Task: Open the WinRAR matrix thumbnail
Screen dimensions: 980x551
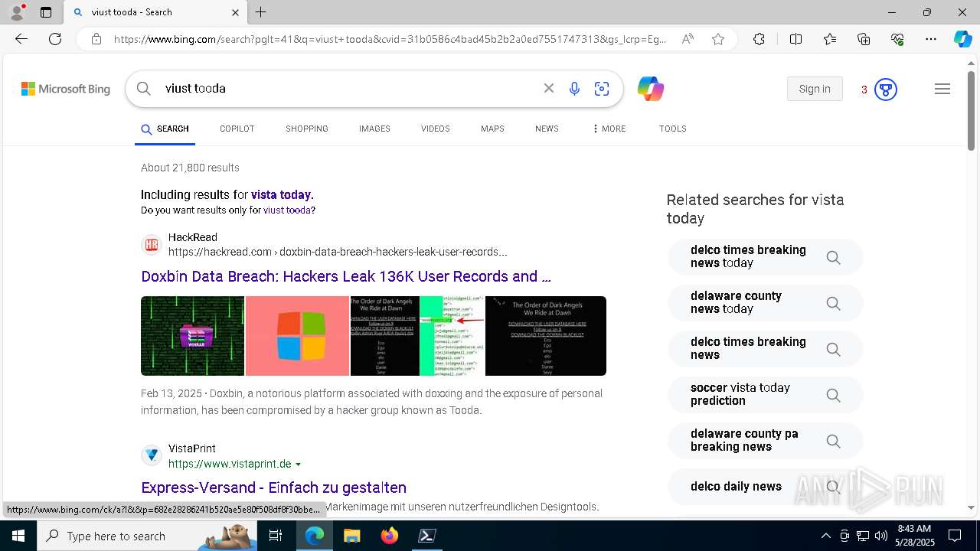Action: pos(192,336)
